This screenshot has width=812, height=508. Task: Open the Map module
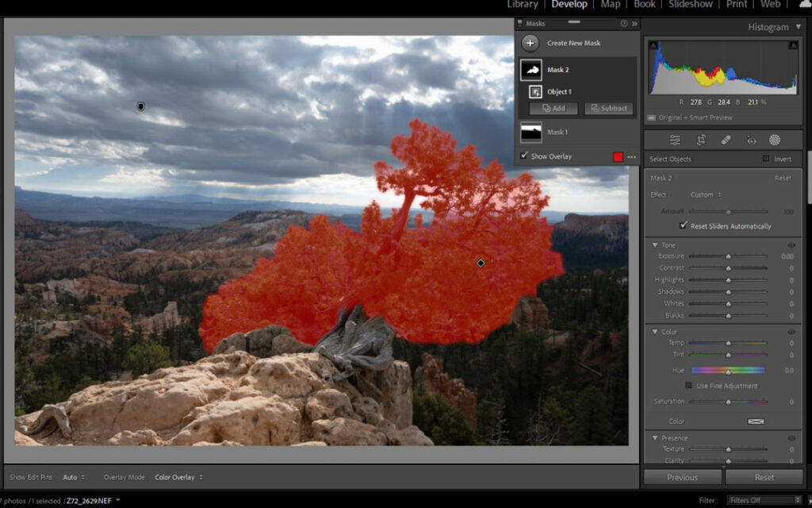coord(610,5)
